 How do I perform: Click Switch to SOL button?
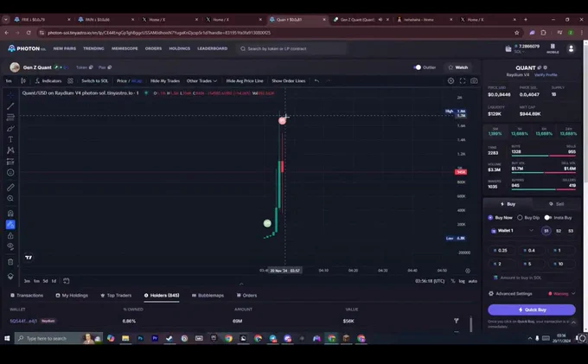tap(94, 80)
